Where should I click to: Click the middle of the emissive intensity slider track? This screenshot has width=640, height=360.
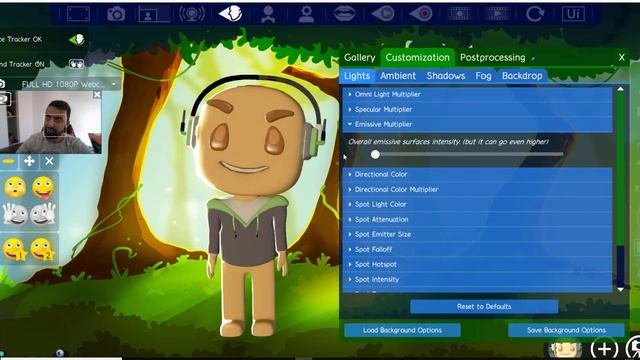pyautogui.click(x=469, y=154)
